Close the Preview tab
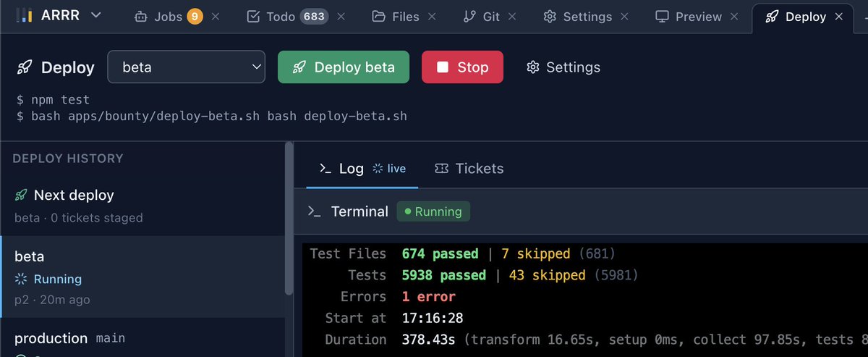The image size is (868, 357). point(735,16)
